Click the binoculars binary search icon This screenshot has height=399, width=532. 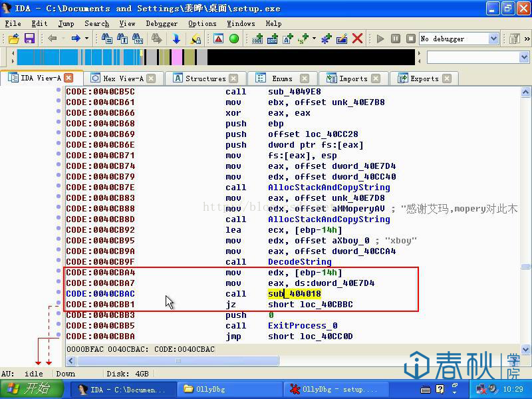(x=138, y=39)
